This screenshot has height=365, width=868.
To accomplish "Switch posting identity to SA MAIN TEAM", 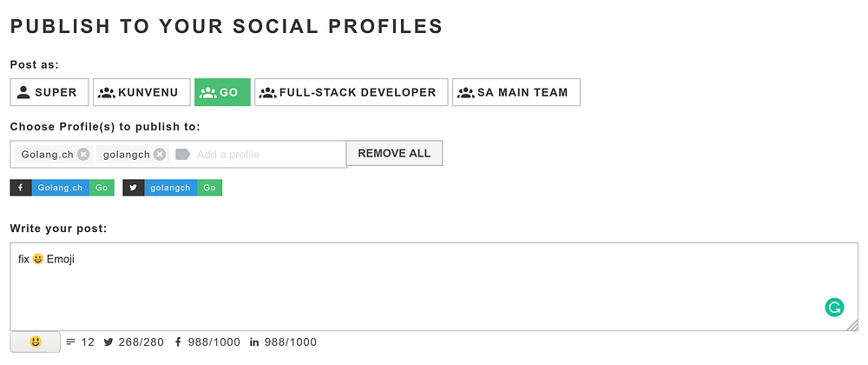I will (x=516, y=92).
